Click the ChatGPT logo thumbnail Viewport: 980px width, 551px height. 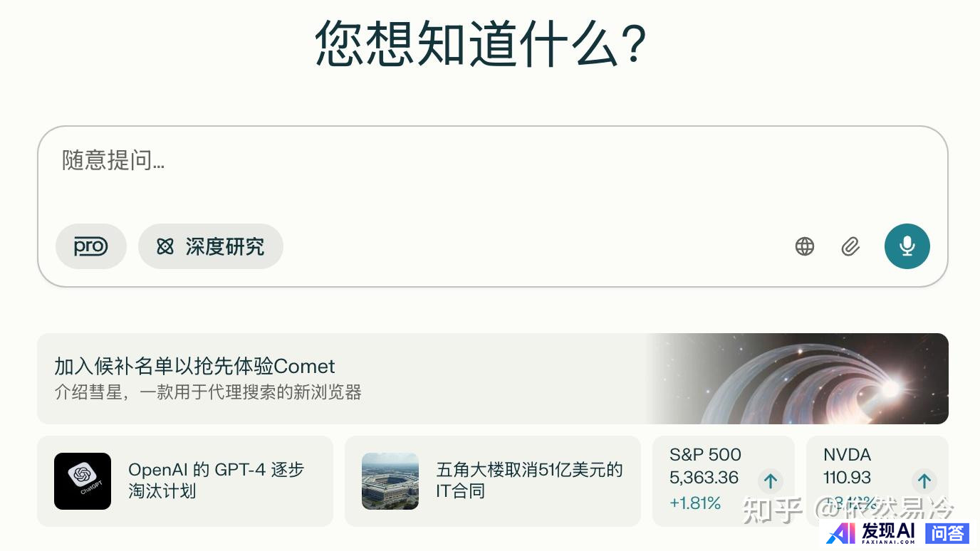(x=83, y=481)
